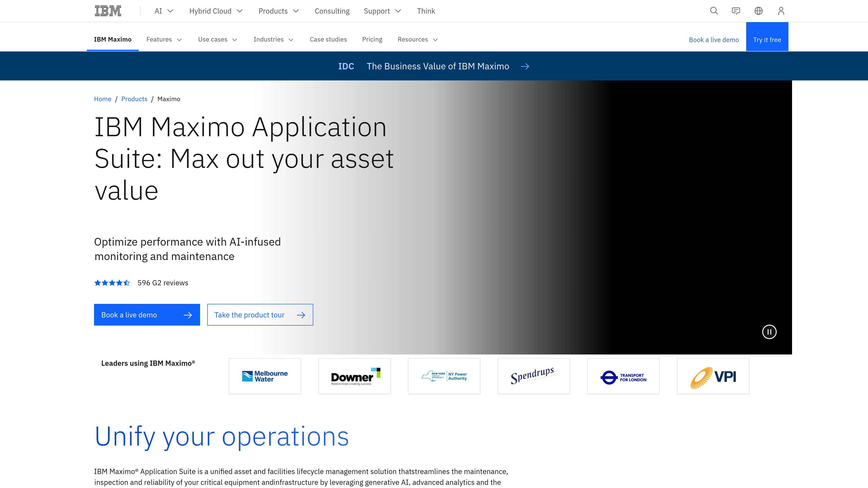The width and height of the screenshot is (868, 488).
Task: Click Book a live demo header link
Action: pyautogui.click(x=714, y=40)
